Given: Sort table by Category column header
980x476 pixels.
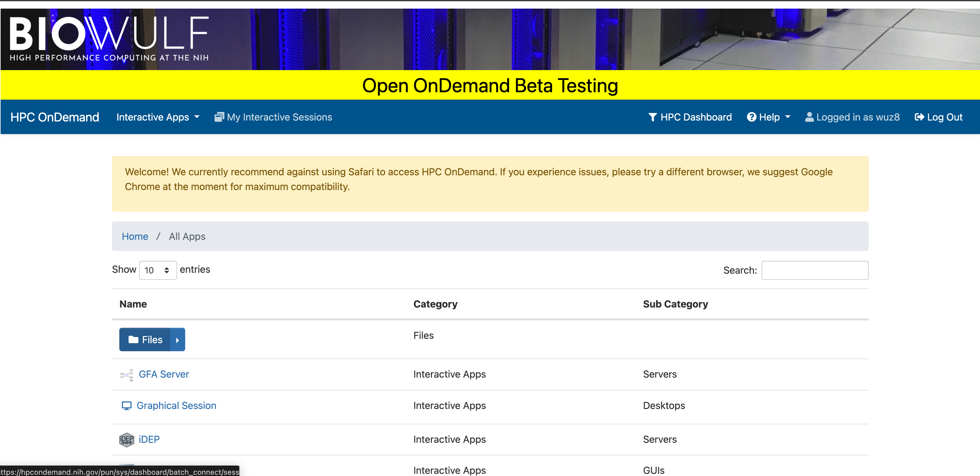Looking at the screenshot, I should [x=435, y=304].
